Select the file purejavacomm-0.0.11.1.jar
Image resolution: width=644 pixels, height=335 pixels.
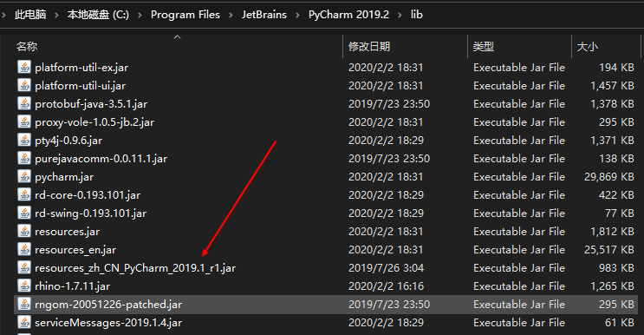coord(101,158)
